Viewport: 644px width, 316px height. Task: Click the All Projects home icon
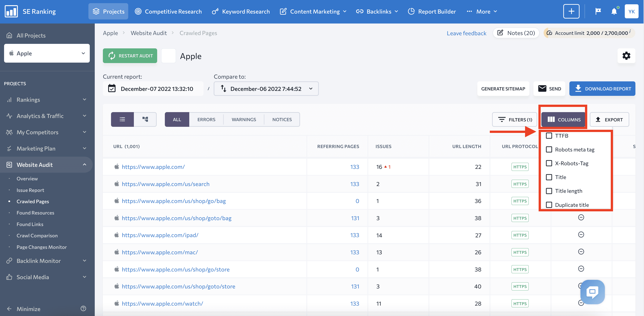(x=9, y=35)
